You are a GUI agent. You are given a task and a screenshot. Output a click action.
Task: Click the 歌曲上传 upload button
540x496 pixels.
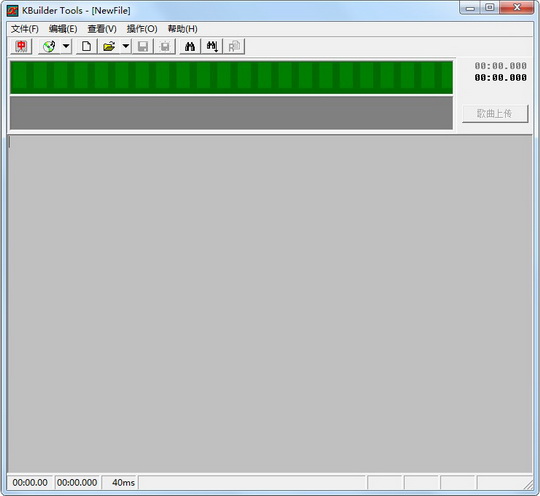(495, 113)
